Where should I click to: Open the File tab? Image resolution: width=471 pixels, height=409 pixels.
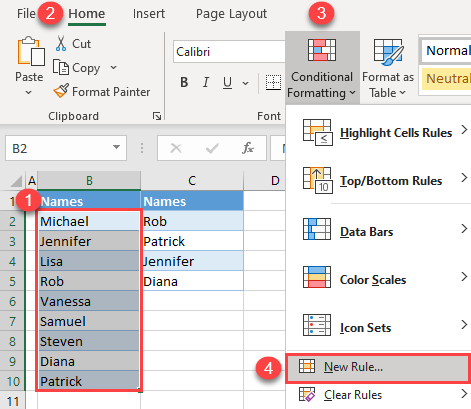26,14
